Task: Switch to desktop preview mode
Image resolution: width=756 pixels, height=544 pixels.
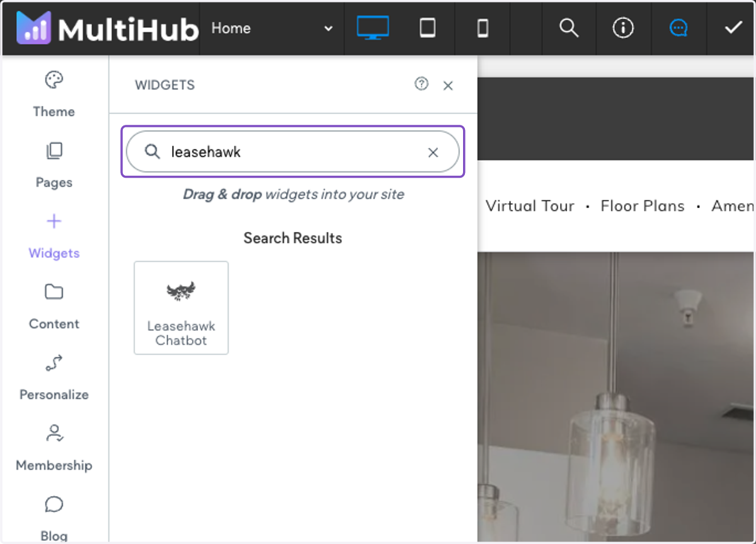Action: 372,28
